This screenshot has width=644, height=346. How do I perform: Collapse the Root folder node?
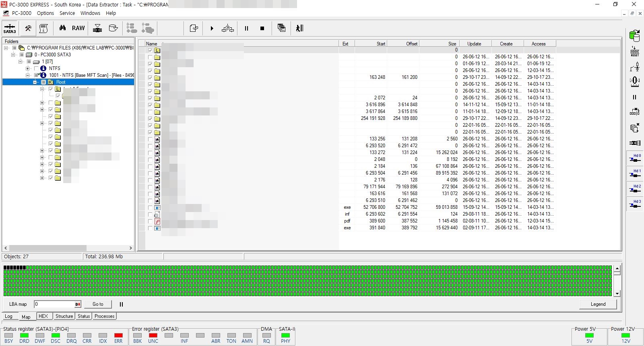click(x=35, y=82)
